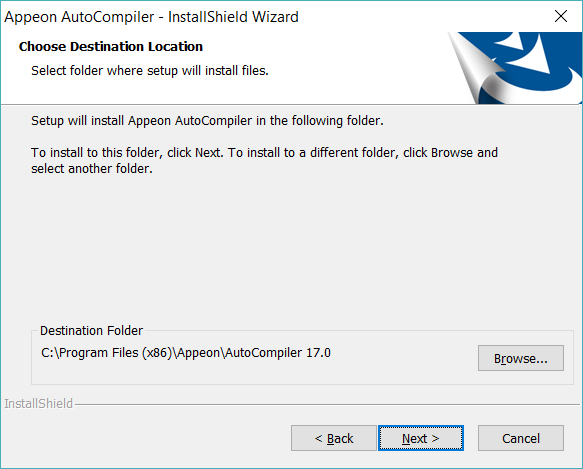Click the grayed InstallShield label at bottom
583x469 pixels.
tap(38, 404)
